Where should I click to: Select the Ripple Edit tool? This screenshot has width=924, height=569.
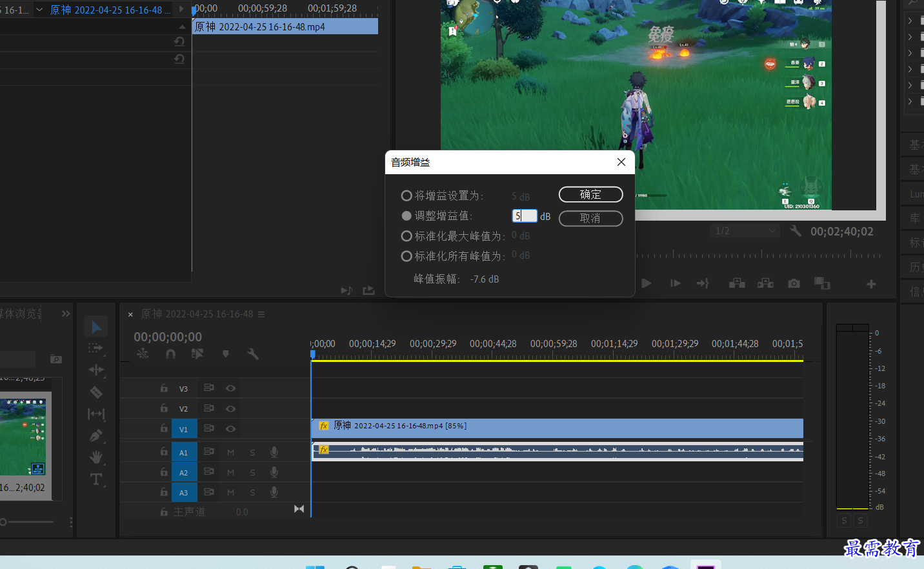coord(96,370)
